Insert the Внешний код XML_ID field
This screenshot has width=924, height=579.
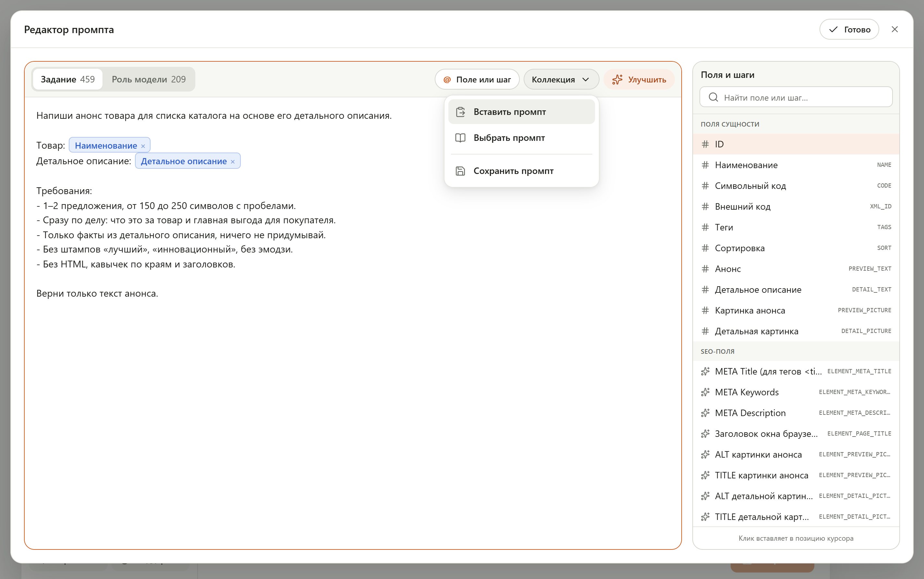click(796, 206)
